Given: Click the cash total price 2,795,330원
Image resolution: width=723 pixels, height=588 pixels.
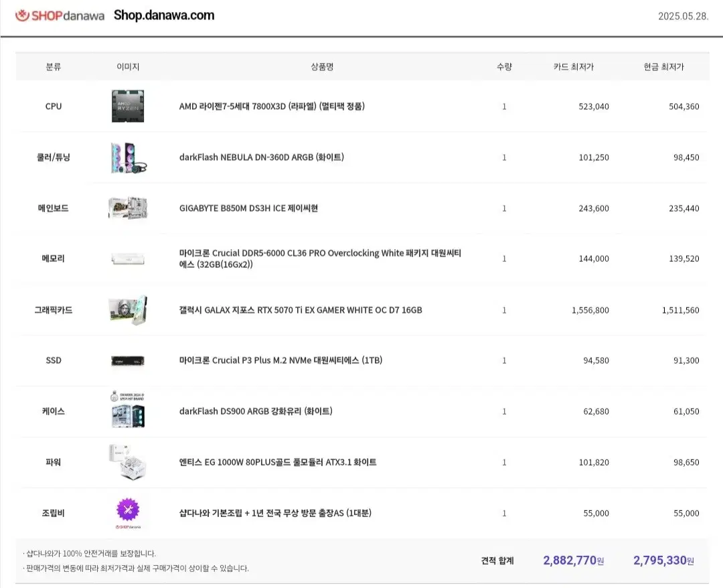Looking at the screenshot, I should click(x=662, y=560).
